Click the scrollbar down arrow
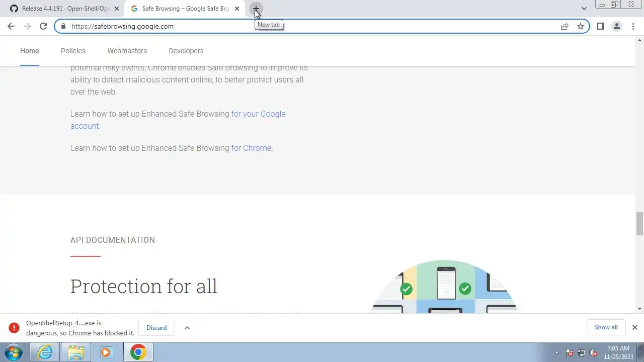The image size is (644, 362). (639, 309)
